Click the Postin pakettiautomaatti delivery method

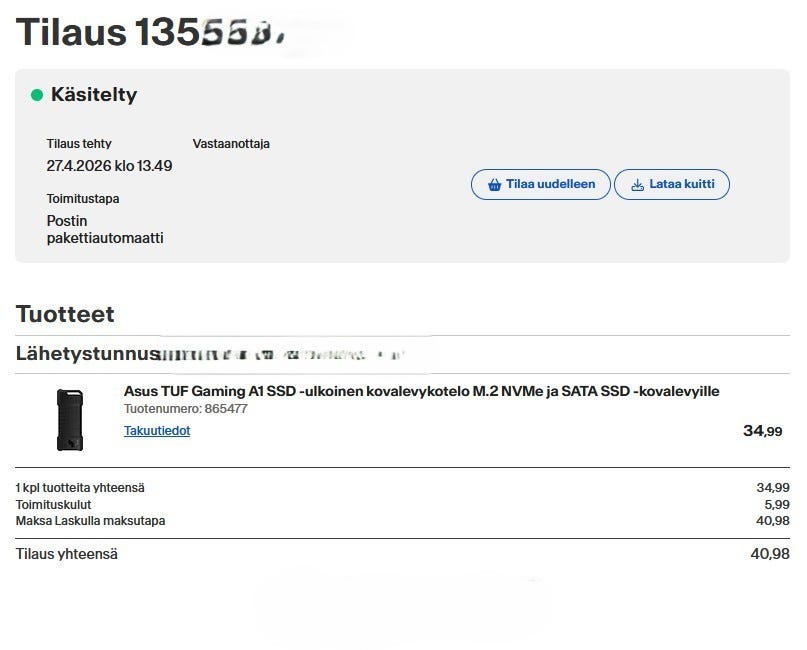pyautogui.click(x=105, y=229)
